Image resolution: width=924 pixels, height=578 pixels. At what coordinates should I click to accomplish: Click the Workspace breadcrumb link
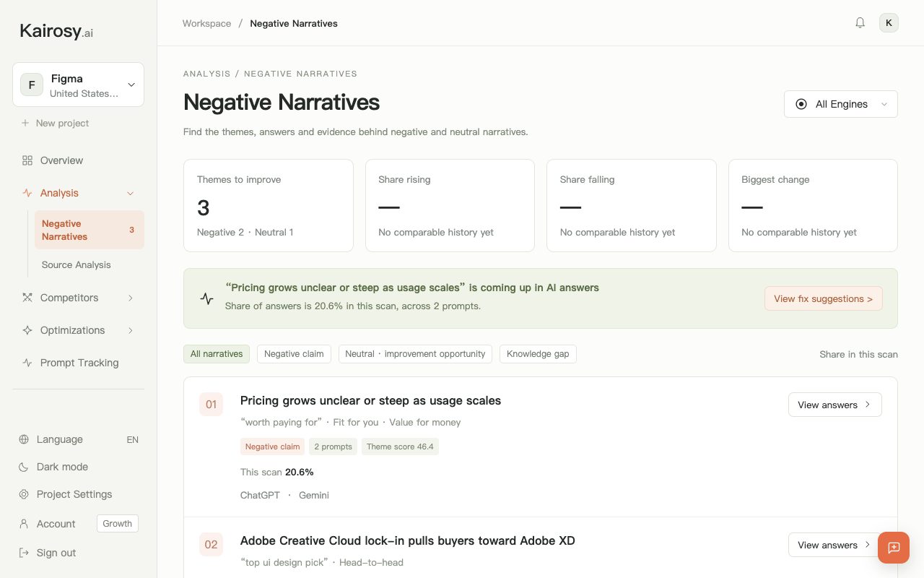click(x=206, y=23)
